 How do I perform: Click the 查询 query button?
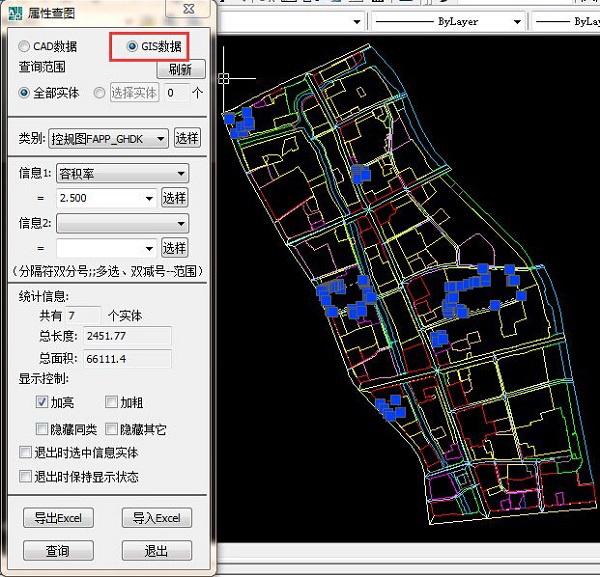(x=57, y=551)
